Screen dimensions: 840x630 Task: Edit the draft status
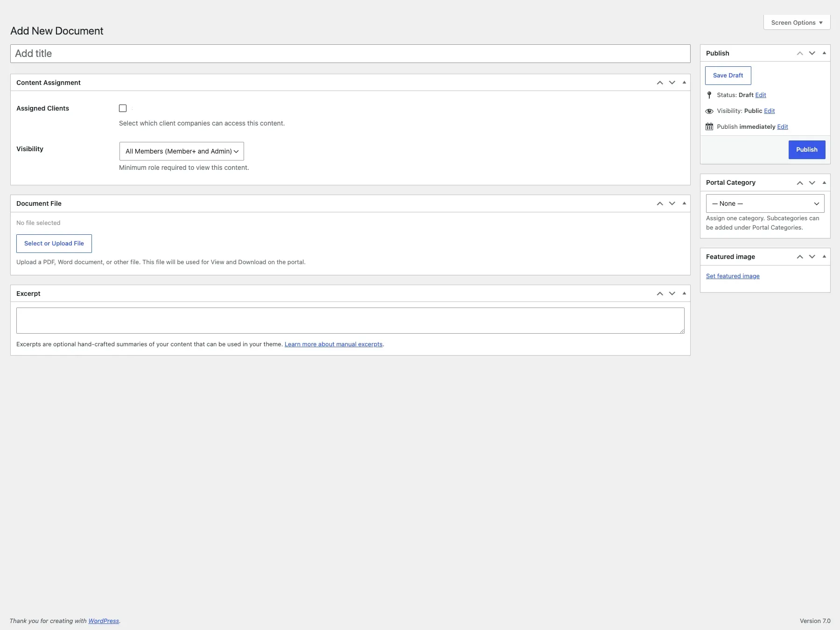click(x=761, y=95)
